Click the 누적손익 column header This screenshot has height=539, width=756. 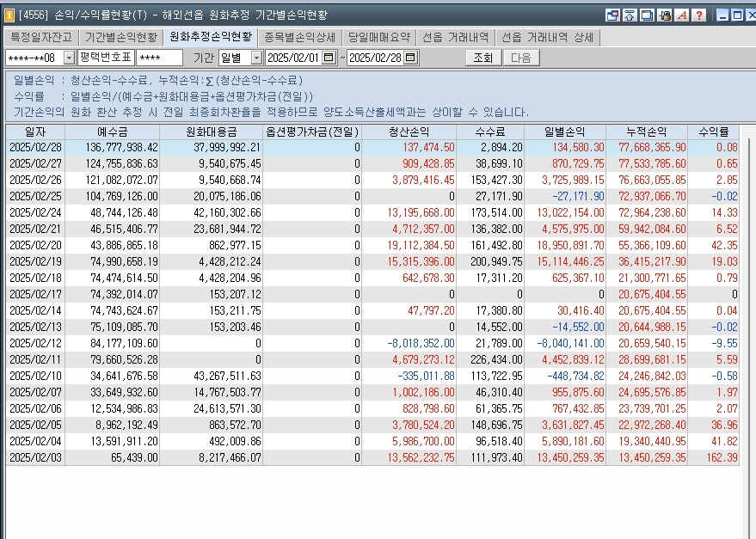(x=647, y=132)
